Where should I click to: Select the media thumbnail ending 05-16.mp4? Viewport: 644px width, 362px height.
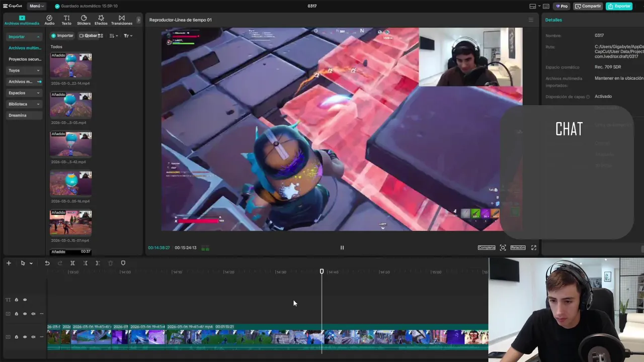click(71, 184)
